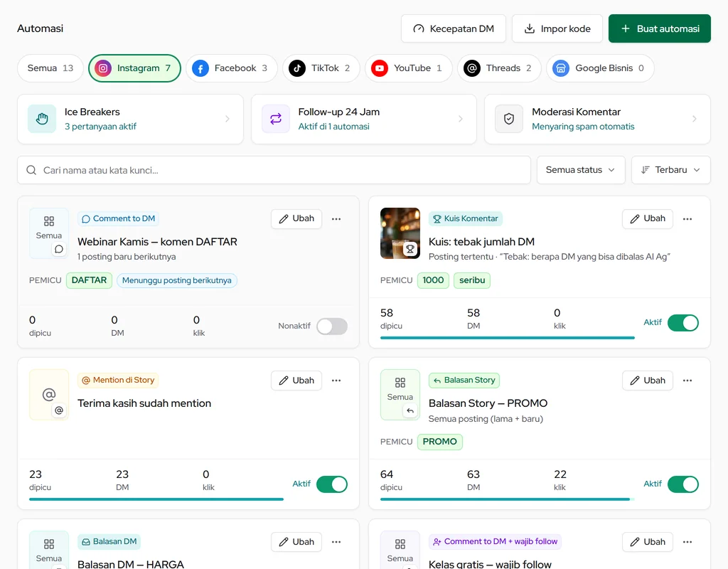Click progress bar on Kuis tebak jumlah DM

508,338
